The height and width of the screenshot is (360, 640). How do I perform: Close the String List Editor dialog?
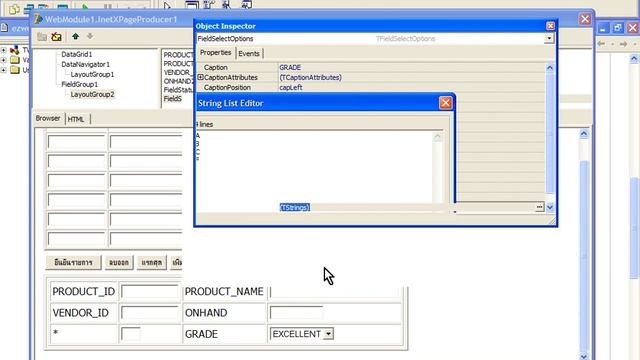[x=445, y=103]
